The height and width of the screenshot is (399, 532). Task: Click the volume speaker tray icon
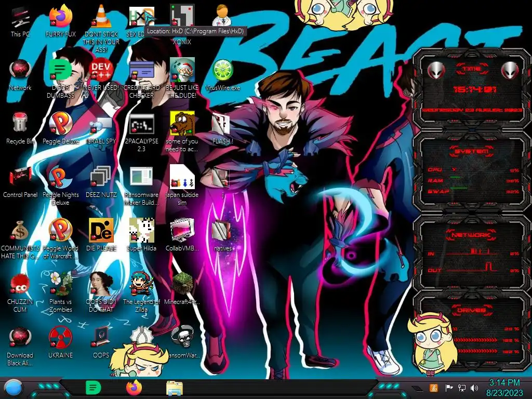point(474,388)
